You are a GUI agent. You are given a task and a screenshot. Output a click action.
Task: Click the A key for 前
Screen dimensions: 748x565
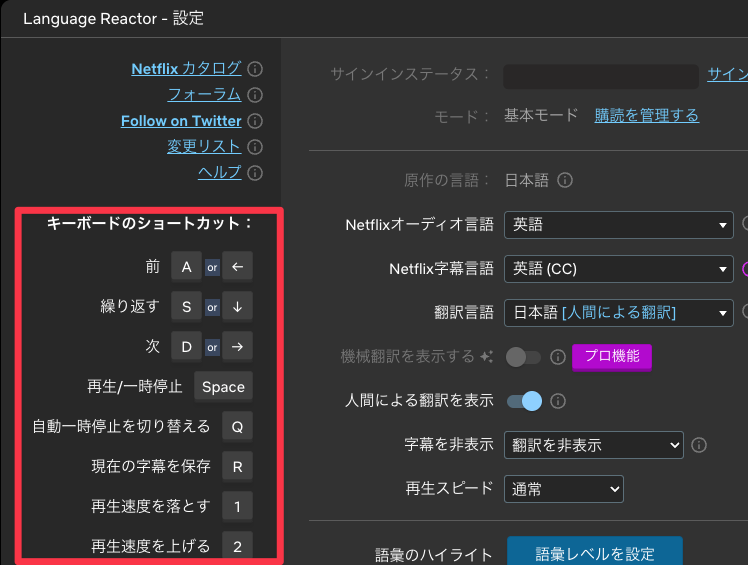[x=187, y=267]
